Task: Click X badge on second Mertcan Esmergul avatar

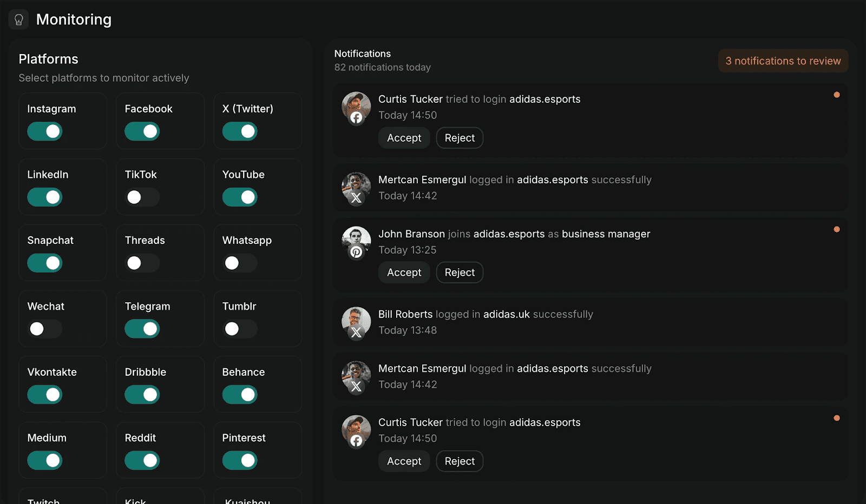Action: coord(356,387)
